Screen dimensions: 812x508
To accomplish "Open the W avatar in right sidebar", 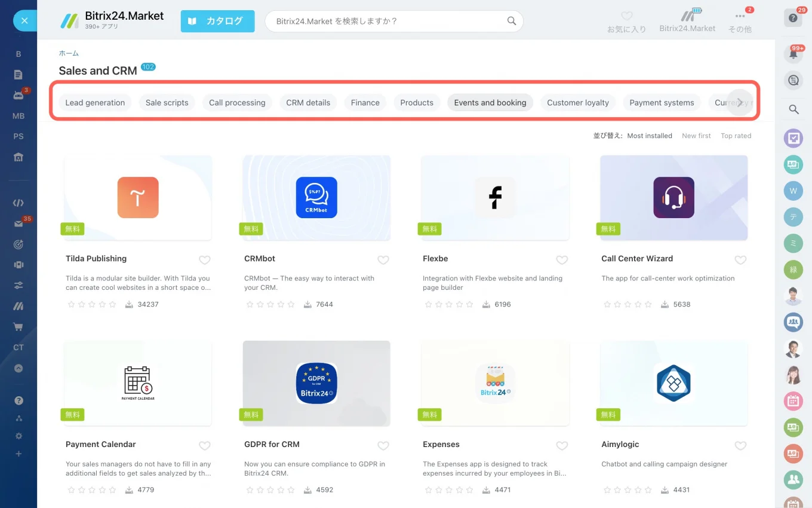I will coord(793,191).
